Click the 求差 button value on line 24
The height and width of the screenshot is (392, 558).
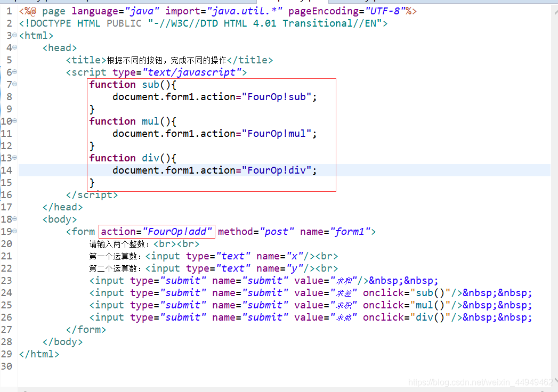click(x=343, y=293)
